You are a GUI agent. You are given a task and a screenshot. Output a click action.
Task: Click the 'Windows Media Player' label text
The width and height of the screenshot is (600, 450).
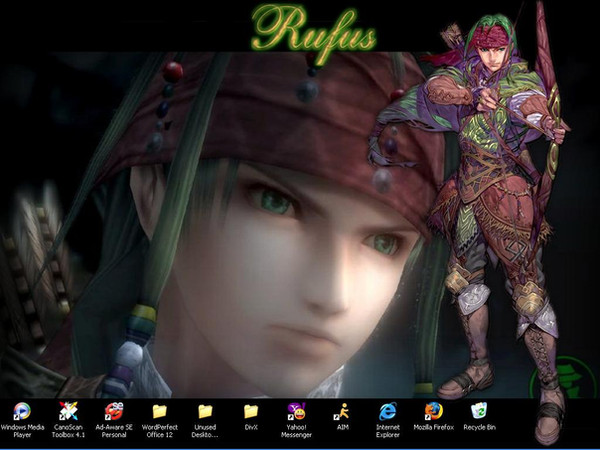[x=22, y=431]
